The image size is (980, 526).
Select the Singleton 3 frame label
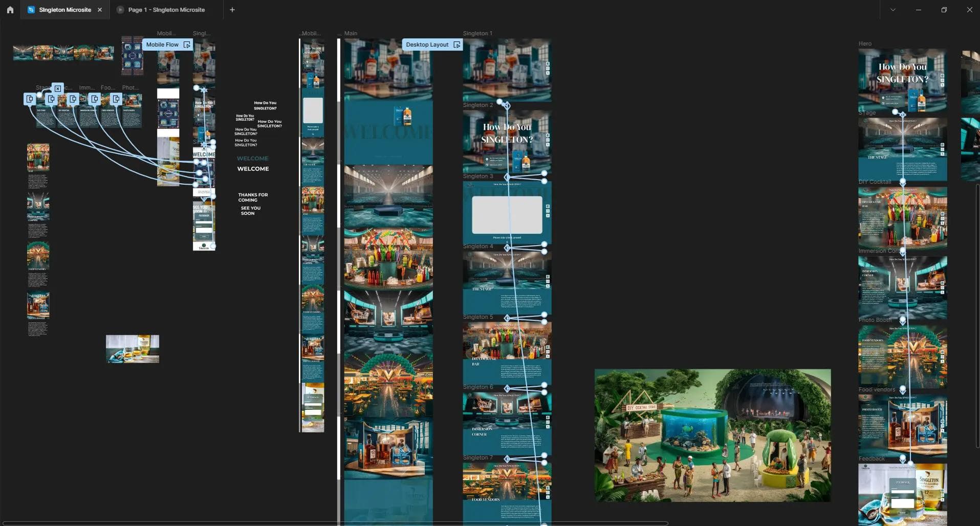pos(478,176)
